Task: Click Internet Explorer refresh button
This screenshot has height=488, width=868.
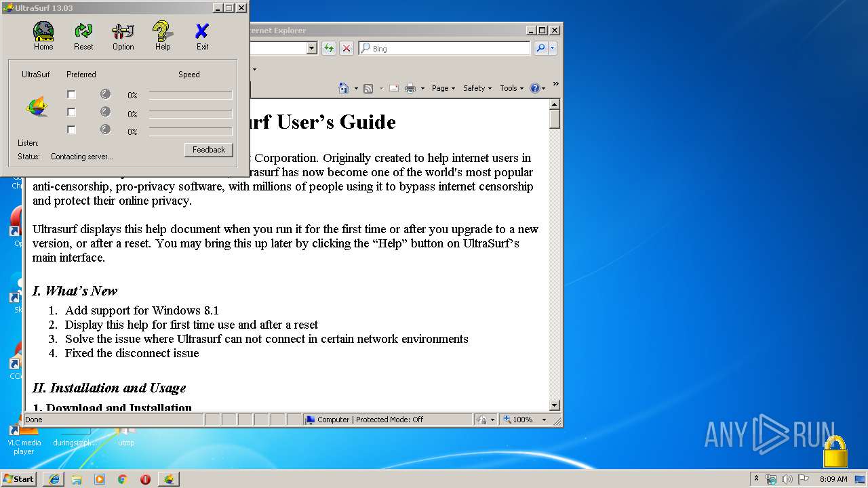Action: click(x=329, y=48)
